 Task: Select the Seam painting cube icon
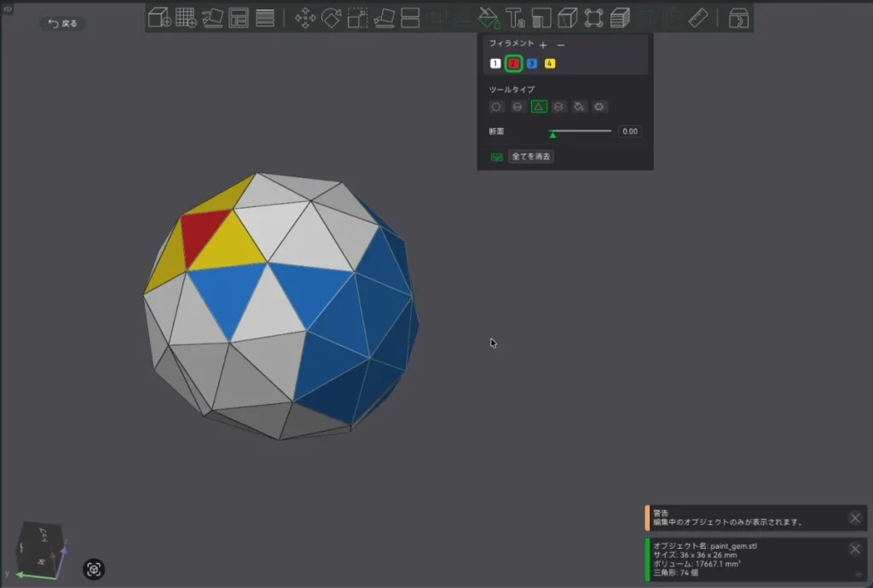[567, 18]
